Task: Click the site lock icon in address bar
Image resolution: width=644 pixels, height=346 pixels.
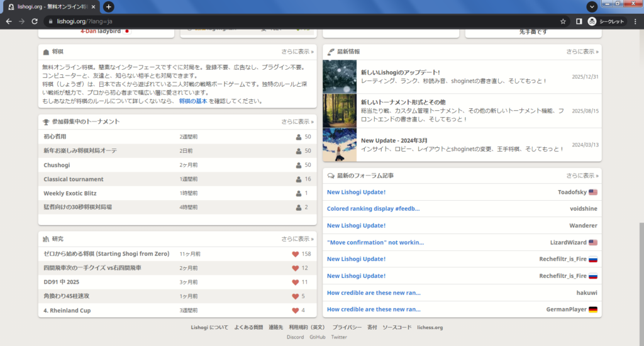Action: (x=50, y=21)
